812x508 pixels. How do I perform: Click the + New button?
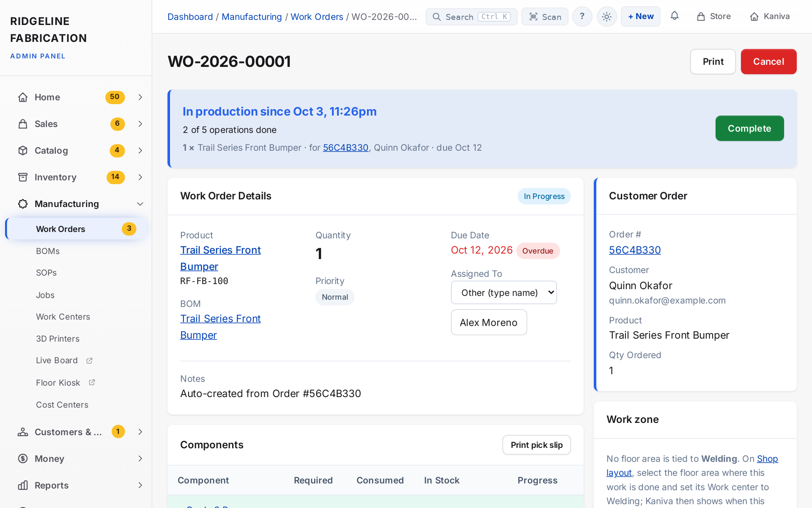pyautogui.click(x=641, y=17)
